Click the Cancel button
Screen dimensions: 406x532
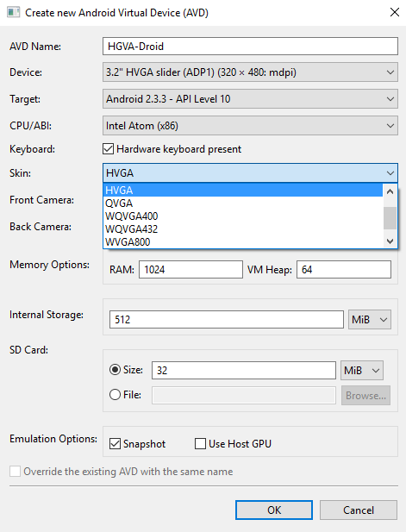(359, 510)
